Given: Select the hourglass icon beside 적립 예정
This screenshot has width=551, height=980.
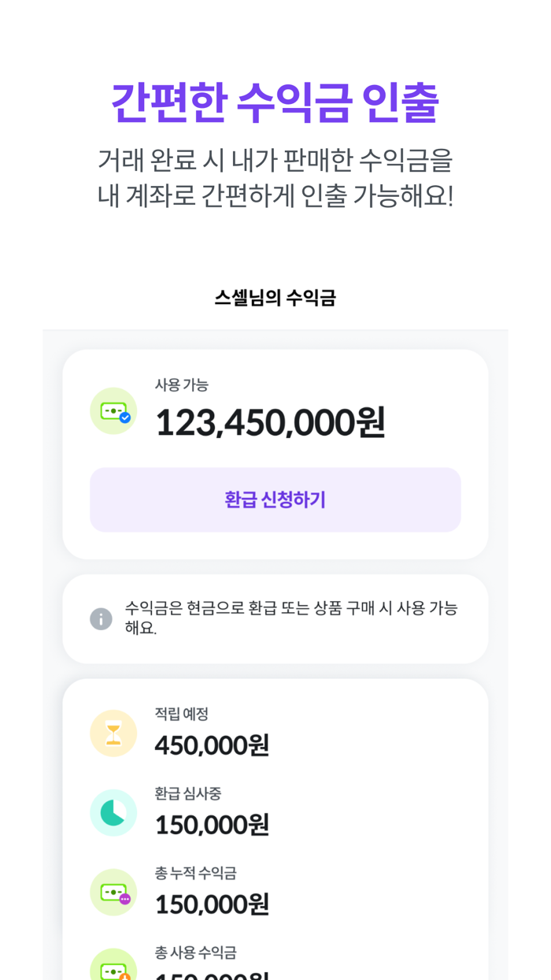Looking at the screenshot, I should (113, 733).
